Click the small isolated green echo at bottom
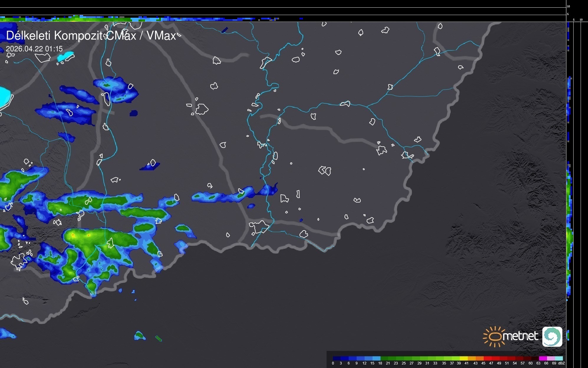Image resolution: width=588 pixels, height=368 pixels. point(158,338)
